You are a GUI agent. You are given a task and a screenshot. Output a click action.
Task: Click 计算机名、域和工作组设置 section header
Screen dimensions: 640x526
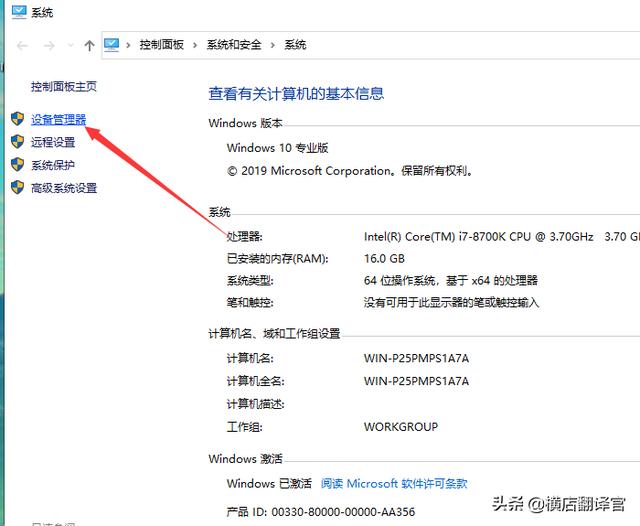274,334
